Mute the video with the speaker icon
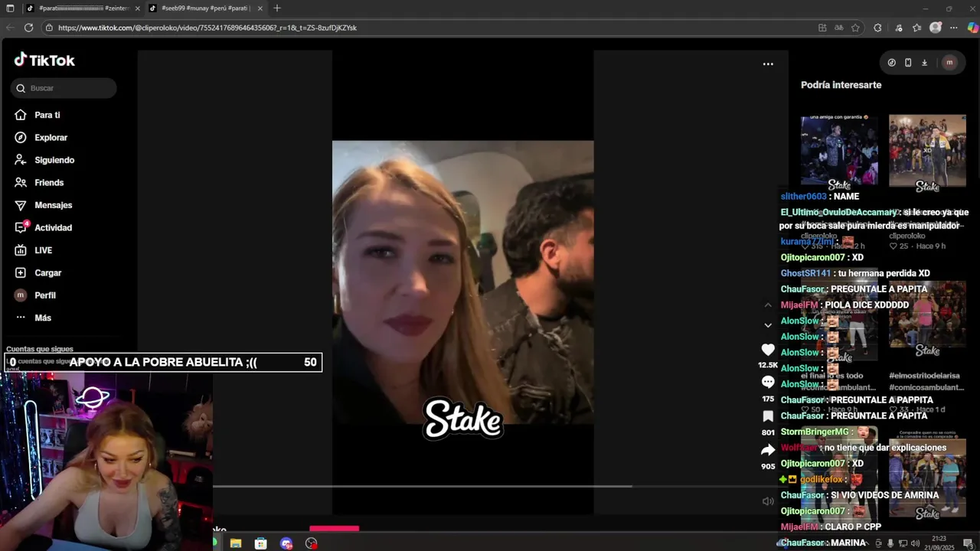 coord(768,501)
